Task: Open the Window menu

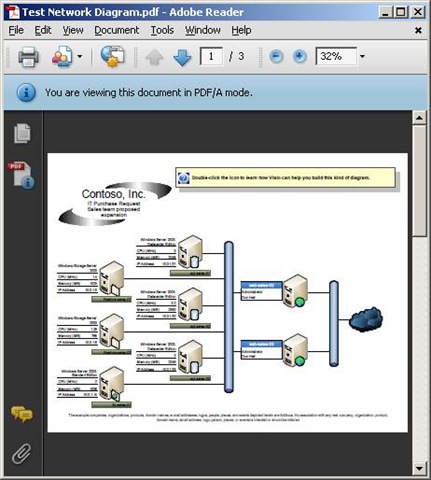Action: point(203,30)
